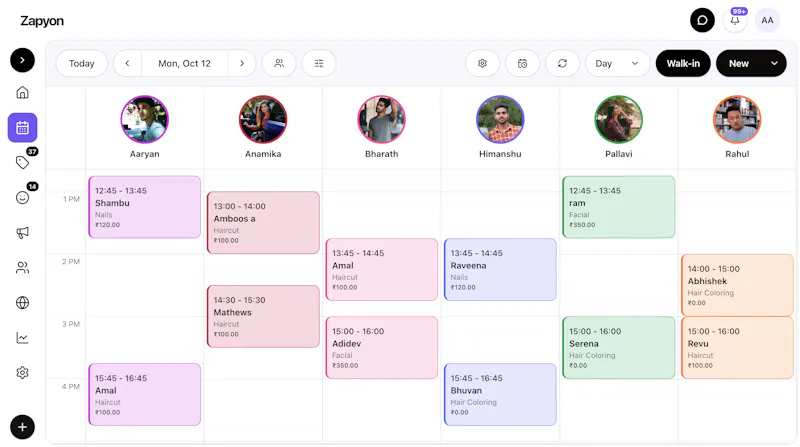The height and width of the screenshot is (447, 800).
Task: Open the megaphone marketing icon
Action: [x=22, y=233]
